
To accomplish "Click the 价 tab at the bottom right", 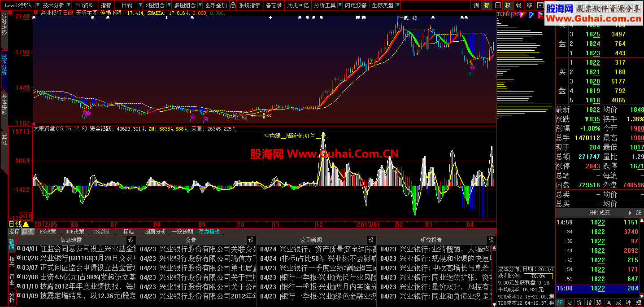I will click(x=579, y=303).
